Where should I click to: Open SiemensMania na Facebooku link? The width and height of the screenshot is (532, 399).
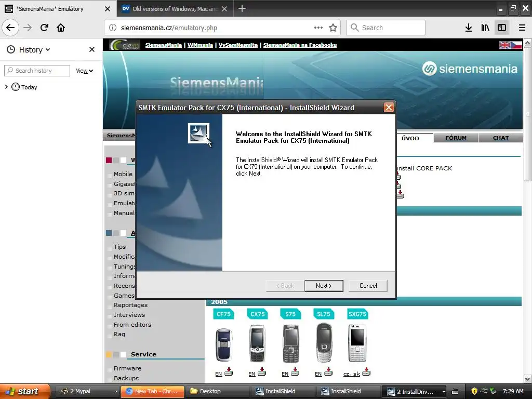300,45
